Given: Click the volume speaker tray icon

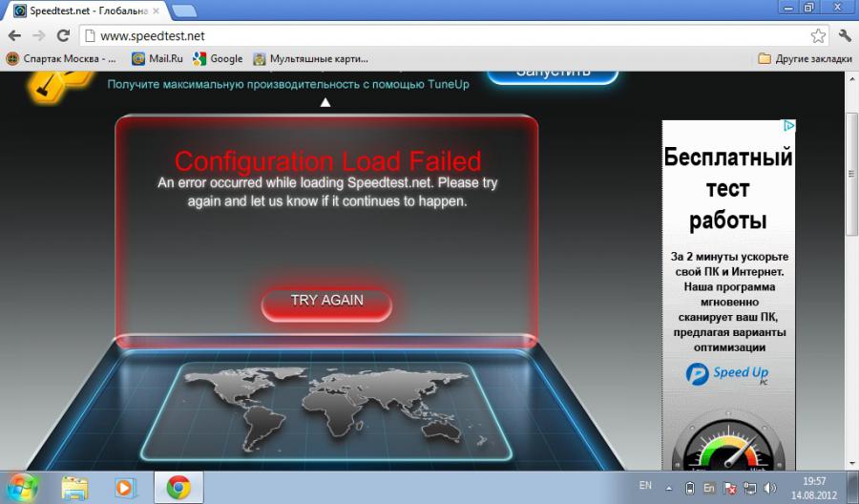Looking at the screenshot, I should [769, 488].
